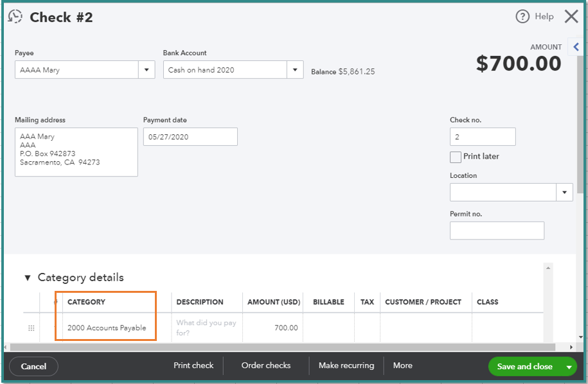Open the Bank Account dropdown arrow
588x384 pixels.
pos(295,70)
